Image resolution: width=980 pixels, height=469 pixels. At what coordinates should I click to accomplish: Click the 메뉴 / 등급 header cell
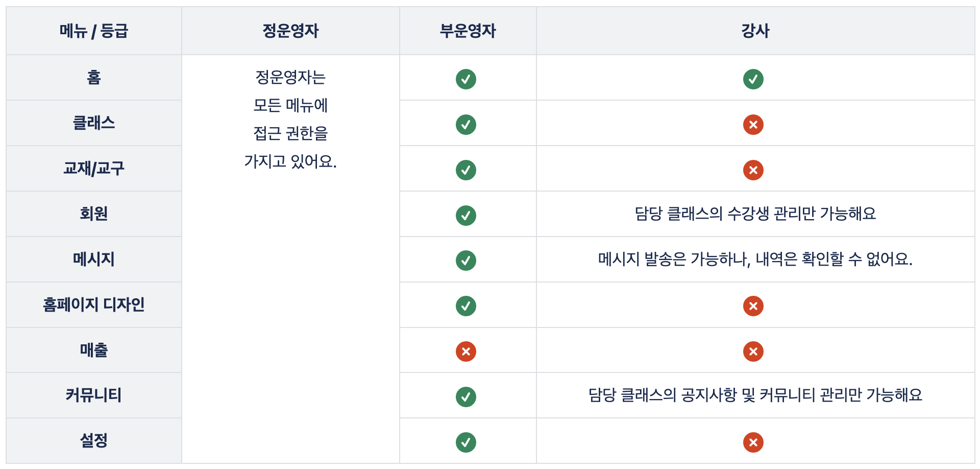coord(94,31)
